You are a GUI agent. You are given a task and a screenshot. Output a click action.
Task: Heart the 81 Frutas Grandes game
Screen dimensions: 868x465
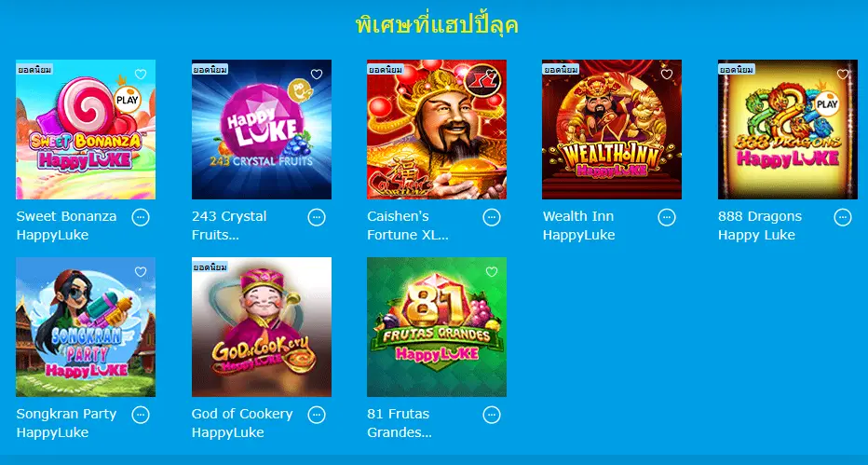point(492,272)
